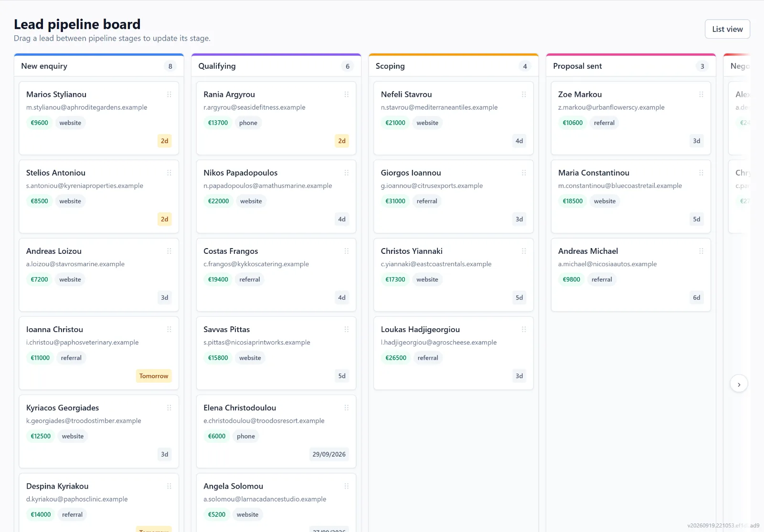Click drag handle on Nefeli Stavrou card
This screenshot has height=532, width=764.
tap(524, 94)
